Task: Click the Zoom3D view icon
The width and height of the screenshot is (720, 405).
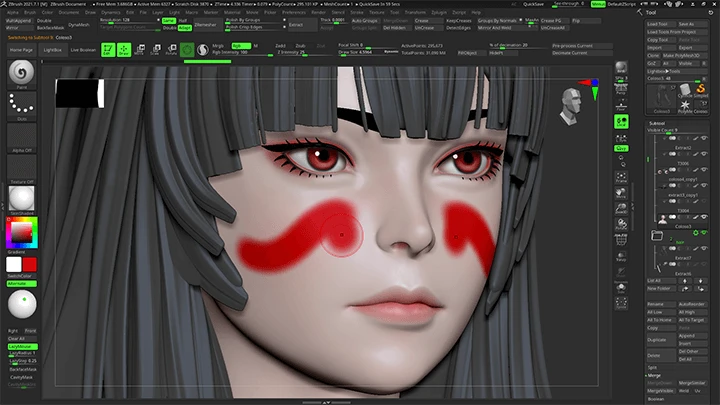Action: click(x=621, y=209)
